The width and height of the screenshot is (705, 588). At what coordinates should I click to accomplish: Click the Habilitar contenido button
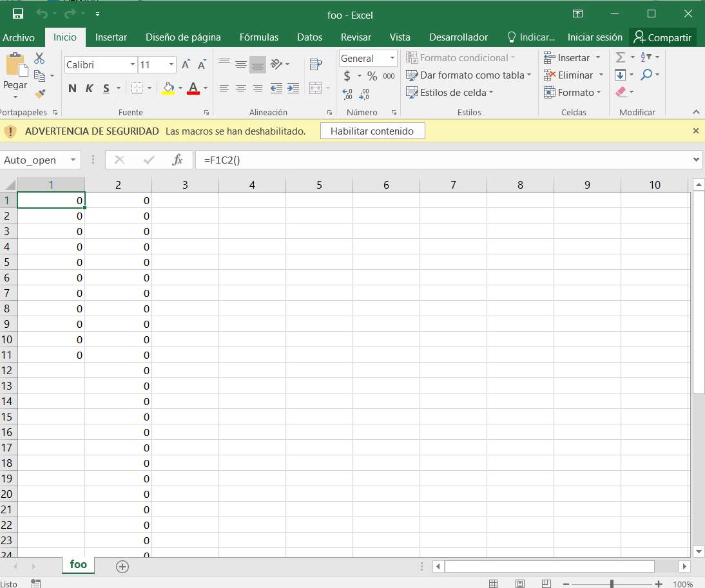[x=372, y=131]
